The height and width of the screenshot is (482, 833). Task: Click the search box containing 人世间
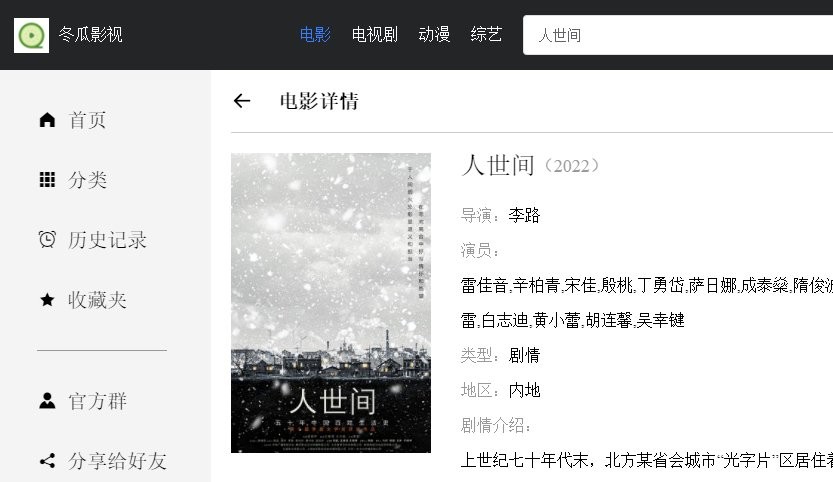[x=678, y=35]
